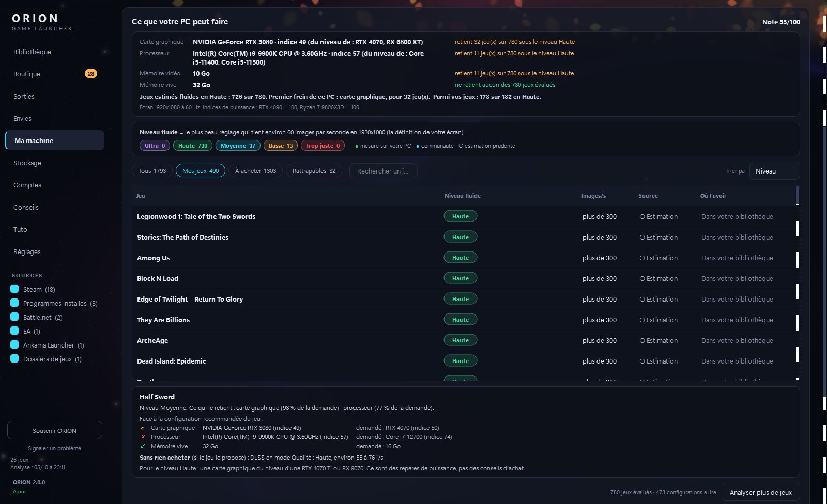Select the They Are Billions row
Screen dimensions: 827x504
[464, 320]
